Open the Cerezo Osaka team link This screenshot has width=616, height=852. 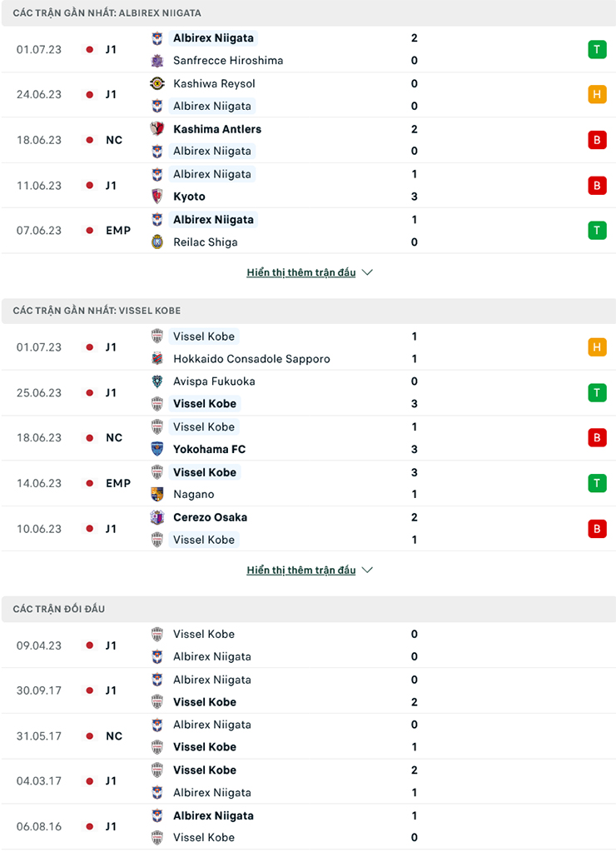(210, 517)
